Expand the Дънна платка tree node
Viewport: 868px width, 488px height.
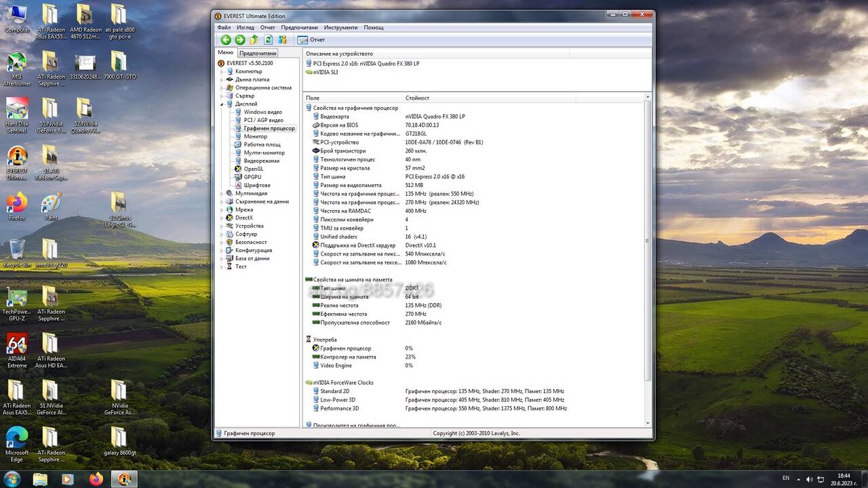pyautogui.click(x=221, y=79)
